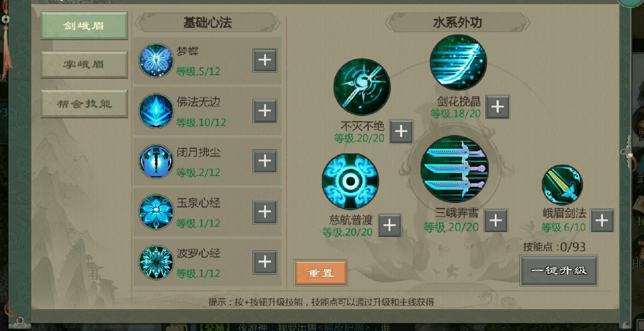The height and width of the screenshot is (331, 644).
Task: Click the 一键升级 button
Action: (559, 271)
